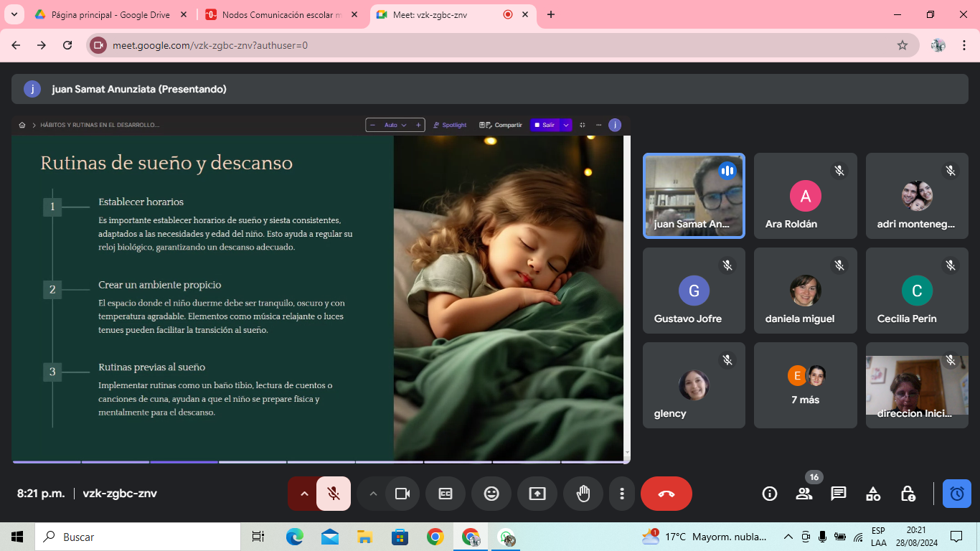Click the present screen icon
The width and height of the screenshot is (980, 551).
coord(537,494)
